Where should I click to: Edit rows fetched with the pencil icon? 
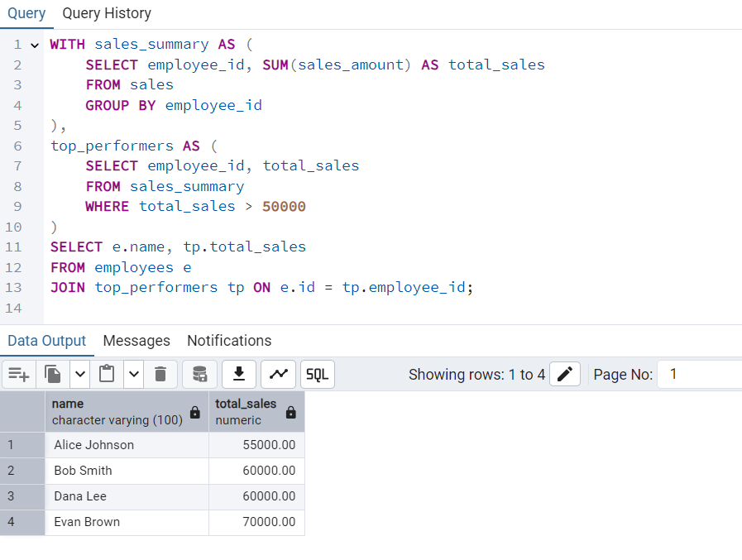pos(564,374)
